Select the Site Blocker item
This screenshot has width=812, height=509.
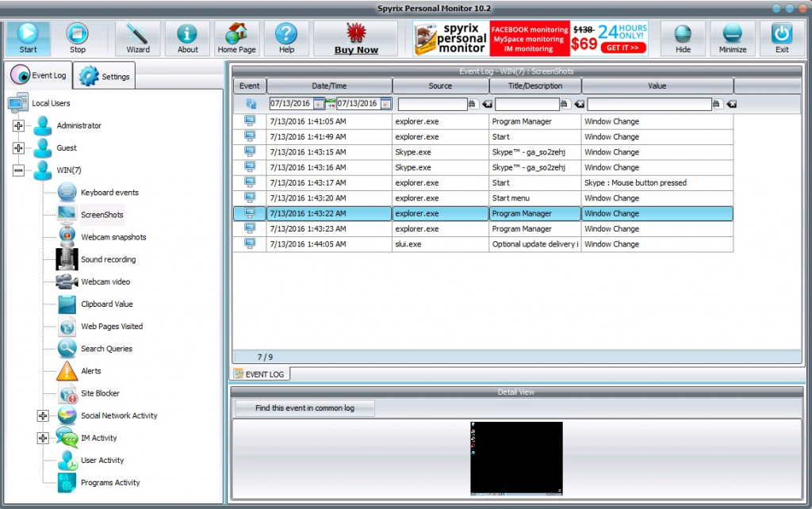[x=100, y=393]
